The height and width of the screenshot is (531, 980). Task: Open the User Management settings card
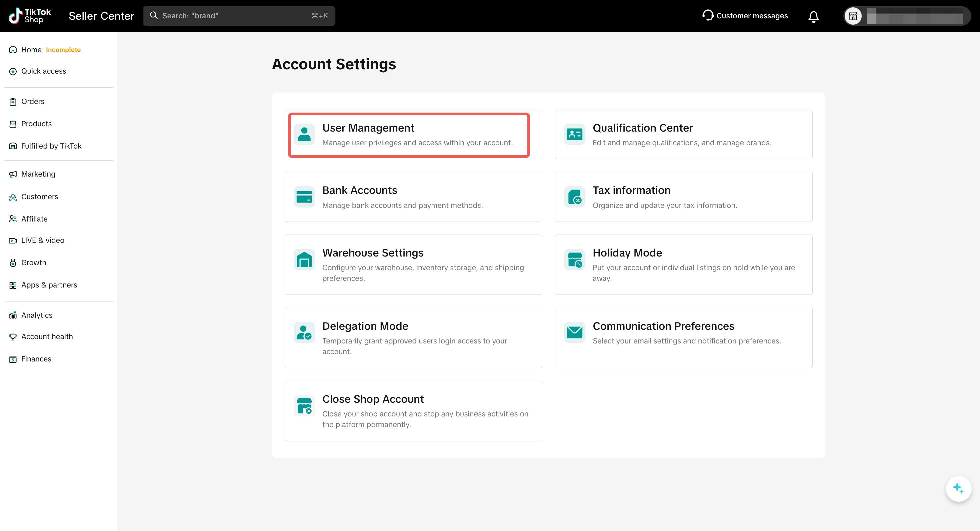point(409,135)
